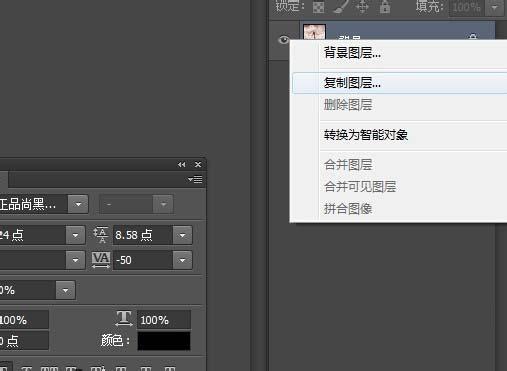507x371 pixels.
Task: Choose 背景图层... from context menu
Action: (x=352, y=53)
